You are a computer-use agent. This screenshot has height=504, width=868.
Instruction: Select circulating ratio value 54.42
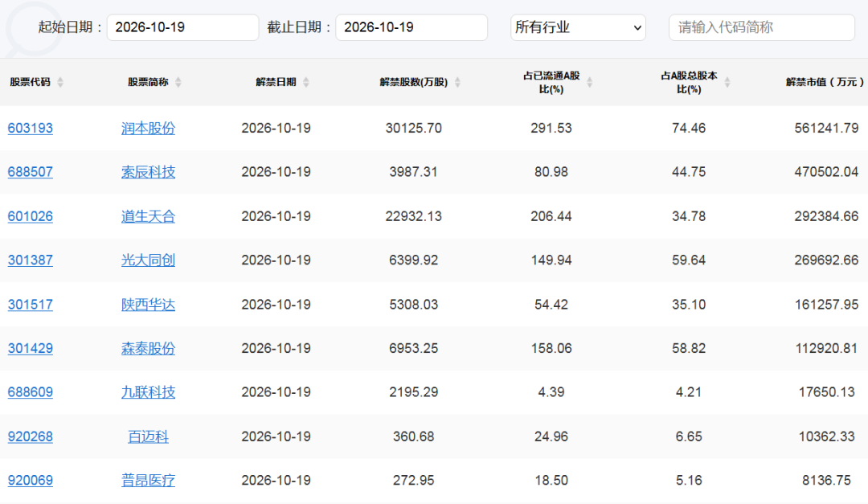[x=551, y=304]
